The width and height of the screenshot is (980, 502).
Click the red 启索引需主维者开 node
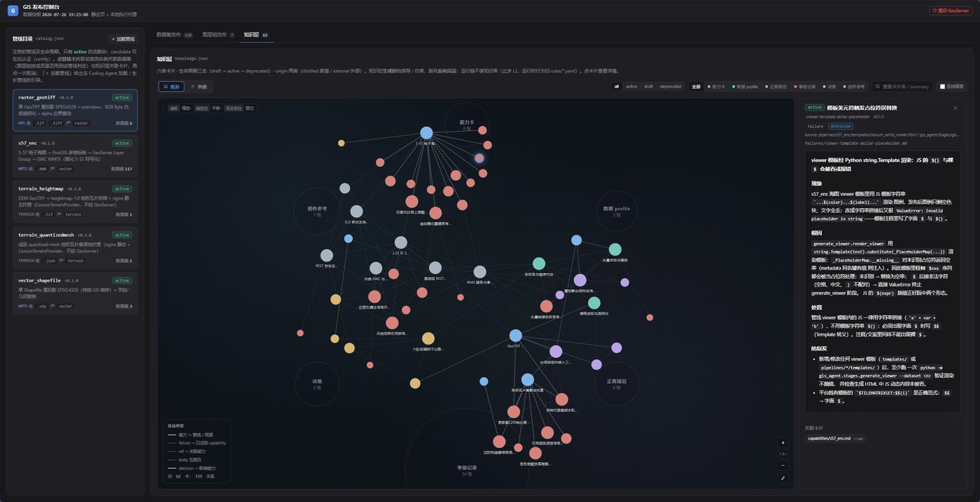point(374,297)
